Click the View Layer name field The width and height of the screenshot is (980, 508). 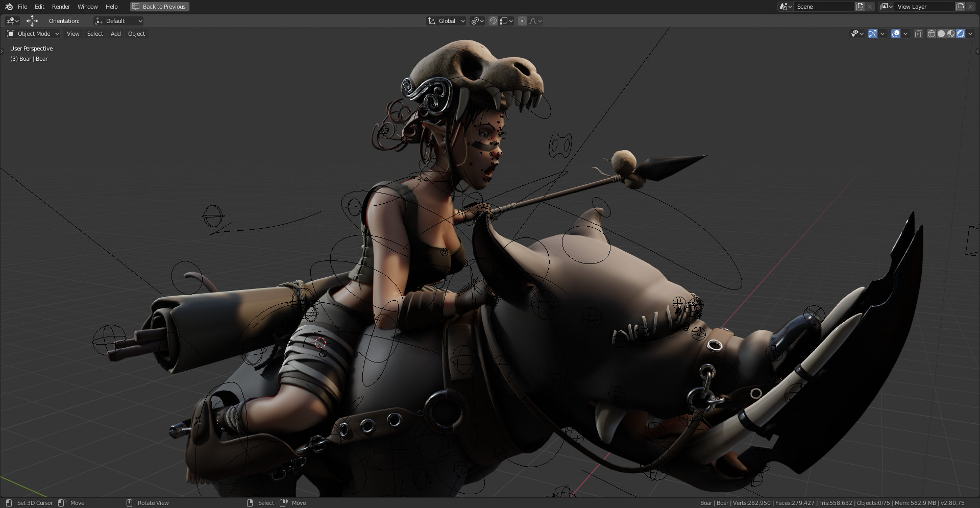point(924,7)
